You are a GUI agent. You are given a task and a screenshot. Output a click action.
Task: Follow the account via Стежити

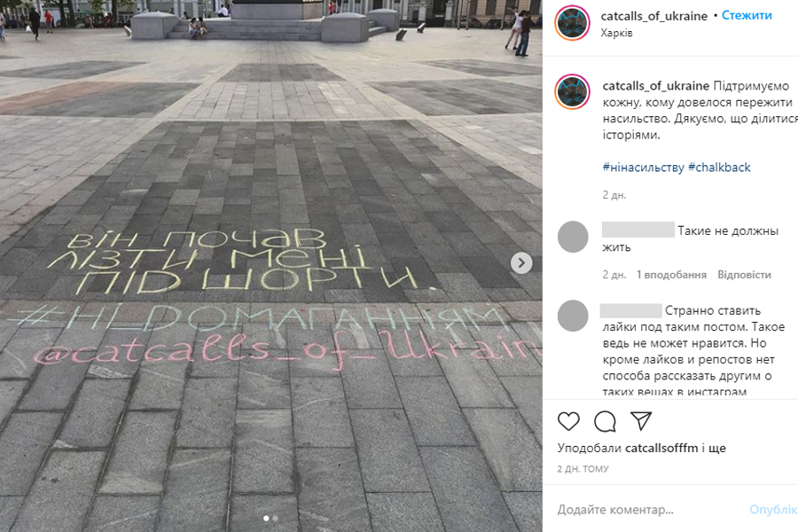[x=747, y=15]
